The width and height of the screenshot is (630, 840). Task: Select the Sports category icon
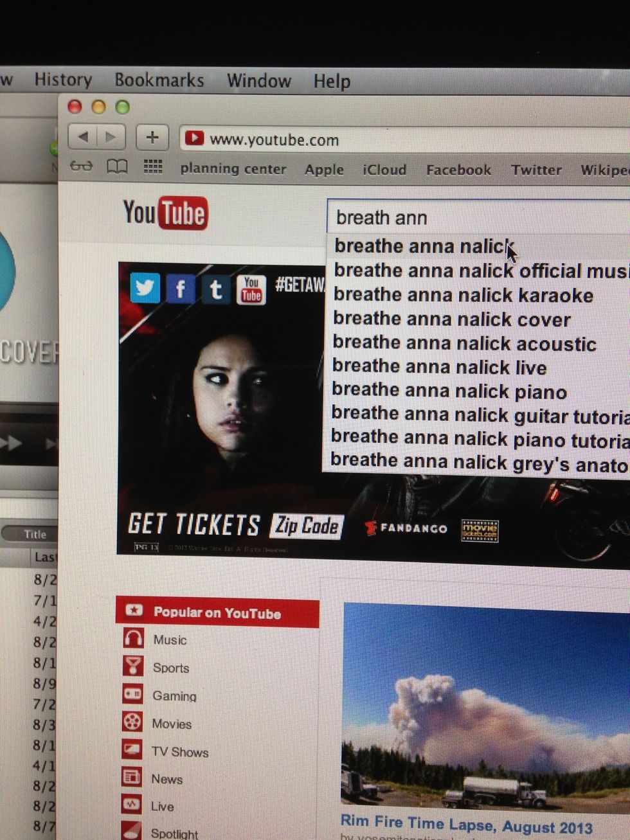(x=134, y=668)
